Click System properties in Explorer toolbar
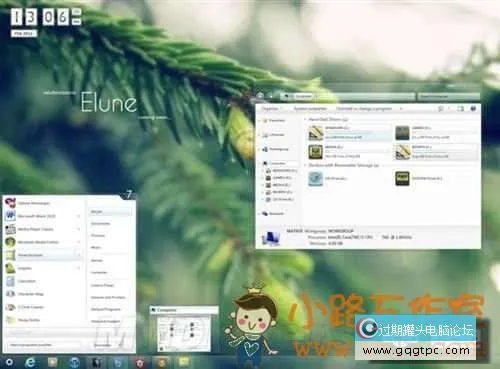Image resolution: width=500 pixels, height=369 pixels. click(x=310, y=109)
